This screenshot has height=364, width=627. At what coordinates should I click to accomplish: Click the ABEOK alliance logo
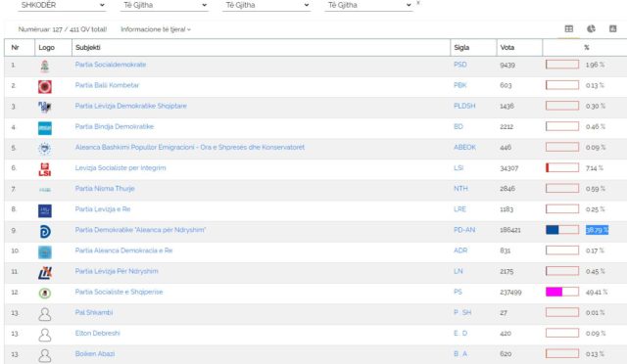pyautogui.click(x=45, y=149)
